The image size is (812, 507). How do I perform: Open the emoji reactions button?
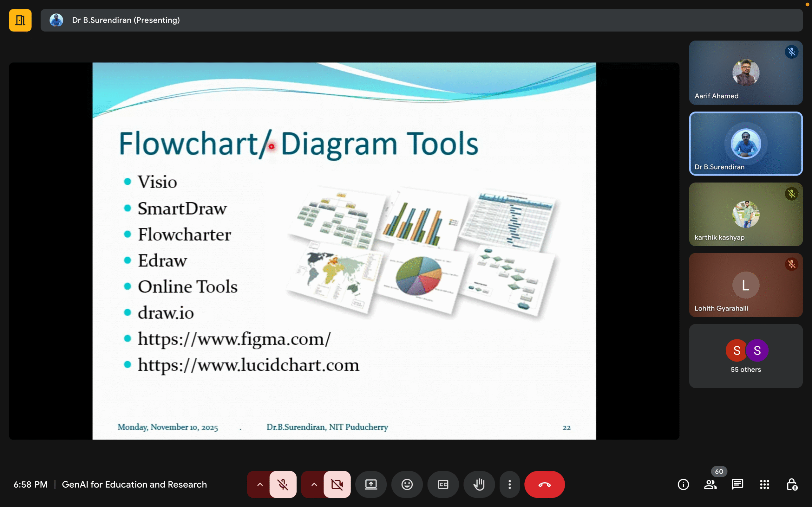[x=407, y=484]
